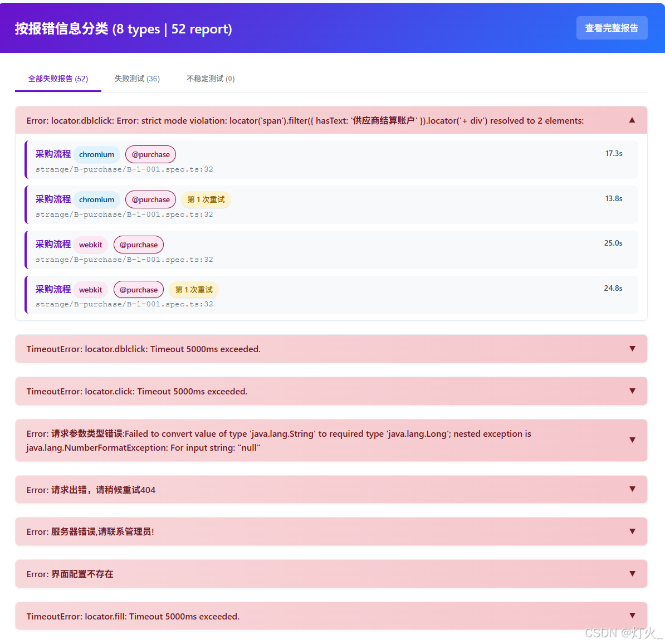Click @purchase tag in the 25.0s row
The height and width of the screenshot is (644, 665).
coord(139,245)
